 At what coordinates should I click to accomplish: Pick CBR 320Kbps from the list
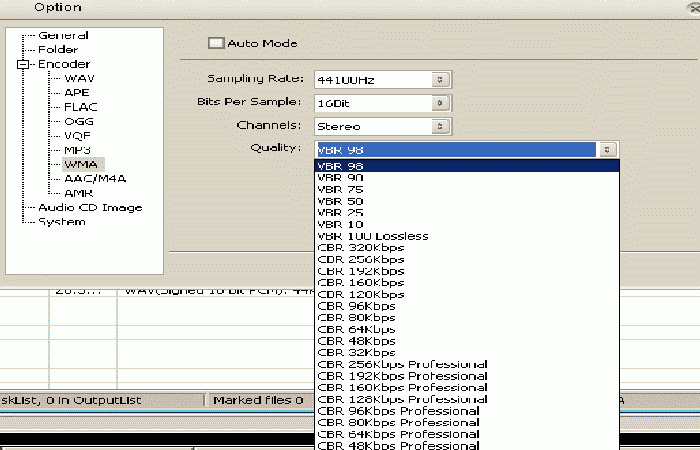(360, 248)
